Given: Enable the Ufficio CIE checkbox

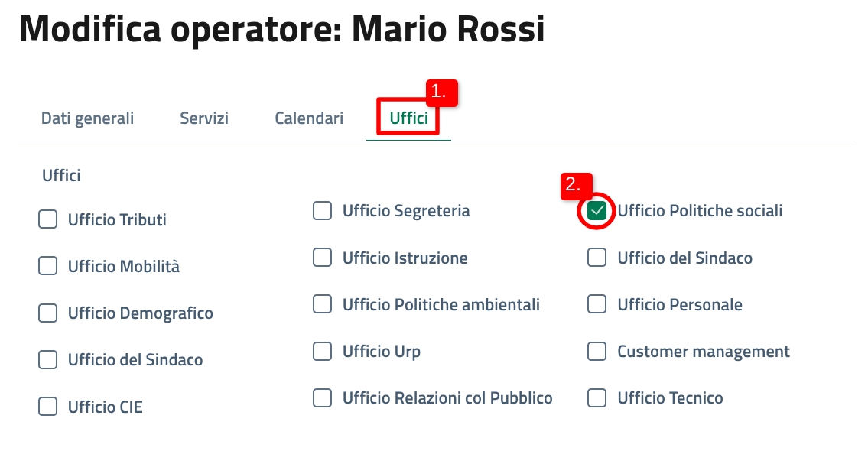Looking at the screenshot, I should 48,407.
